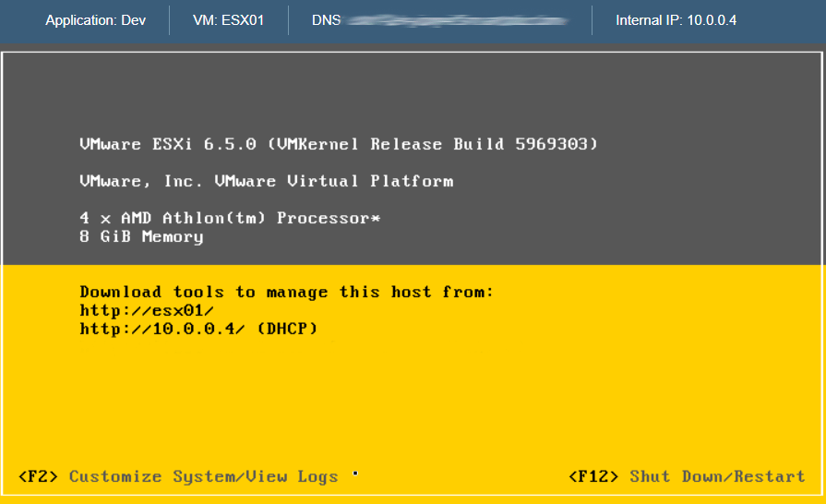Click the Download tools to manage this host text
Viewport: 826px width, 504px height.
(x=286, y=292)
